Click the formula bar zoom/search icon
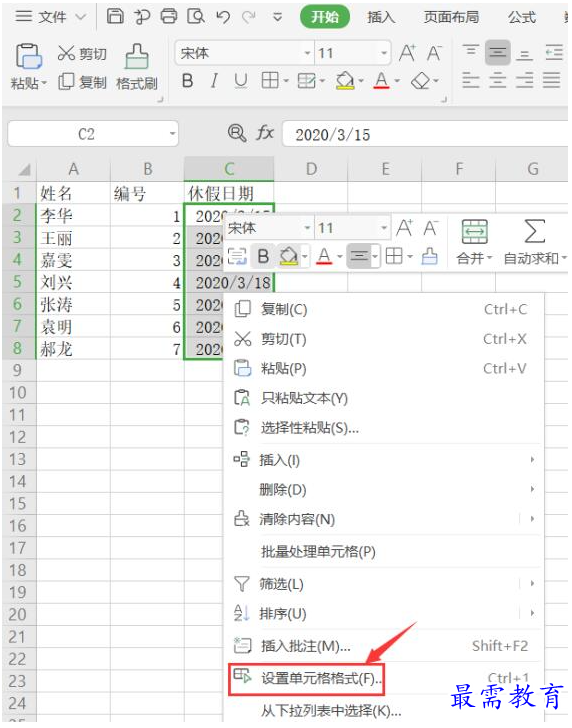Image resolution: width=572 pixels, height=728 pixels. (237, 134)
